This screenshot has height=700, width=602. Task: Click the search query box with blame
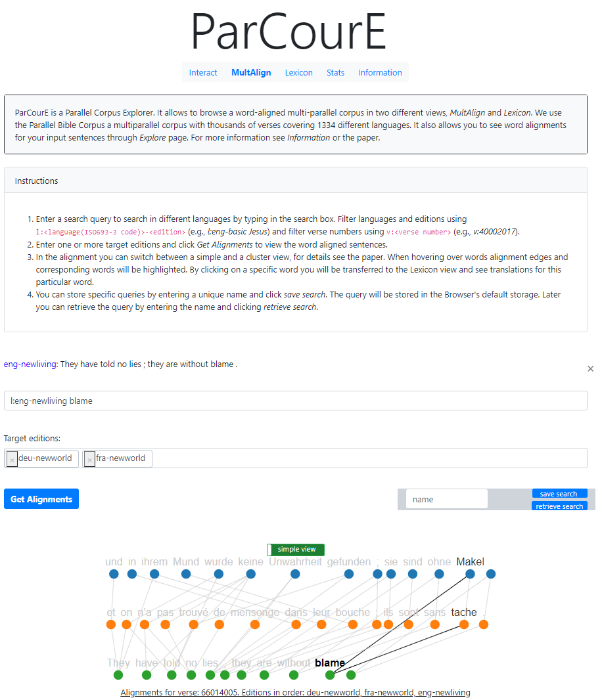point(295,401)
